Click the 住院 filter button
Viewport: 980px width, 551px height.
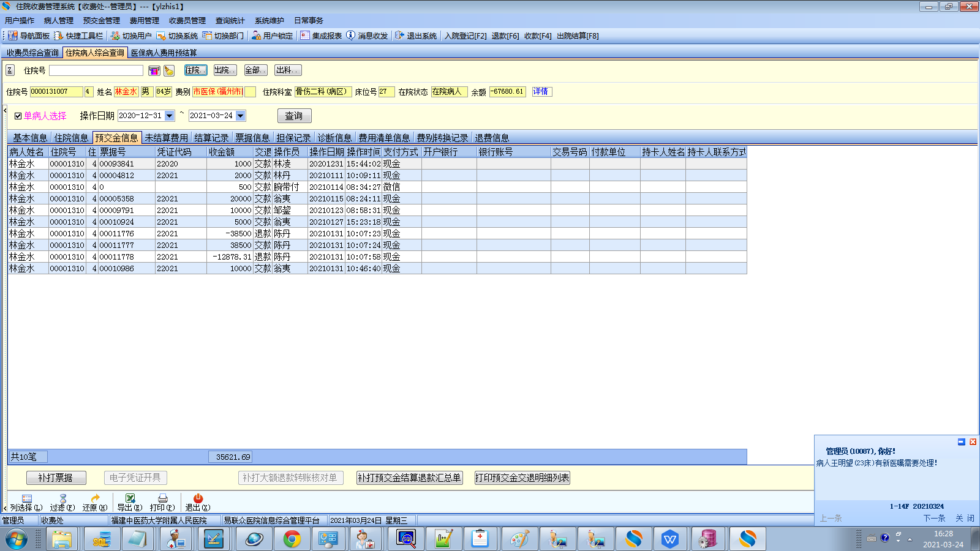(196, 70)
